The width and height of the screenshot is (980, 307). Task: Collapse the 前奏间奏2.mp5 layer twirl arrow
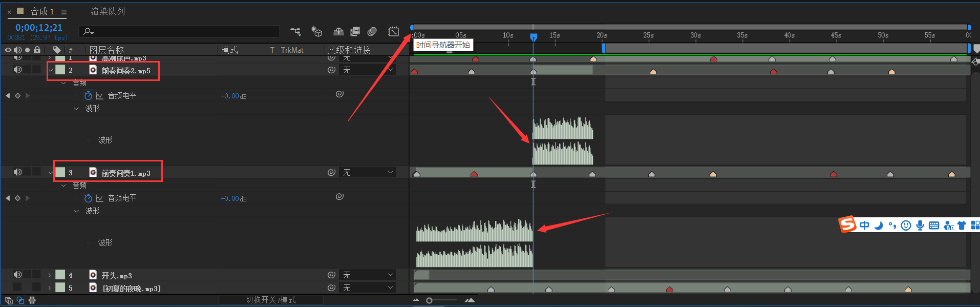tap(50, 70)
